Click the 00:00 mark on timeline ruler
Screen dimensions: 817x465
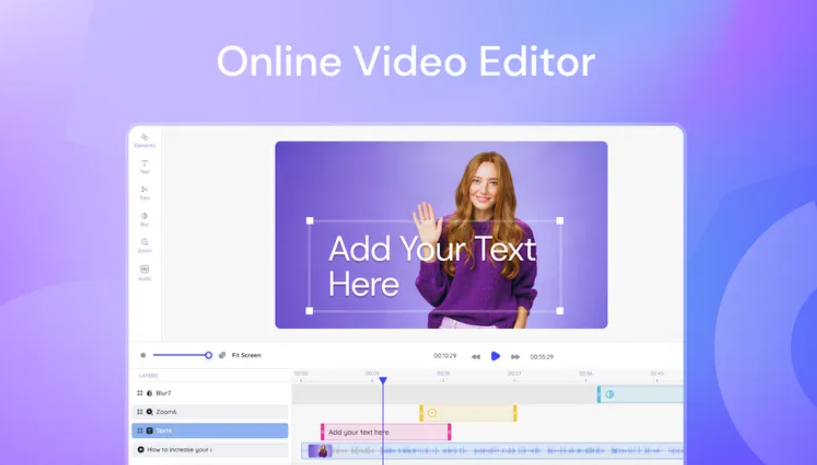click(x=301, y=373)
